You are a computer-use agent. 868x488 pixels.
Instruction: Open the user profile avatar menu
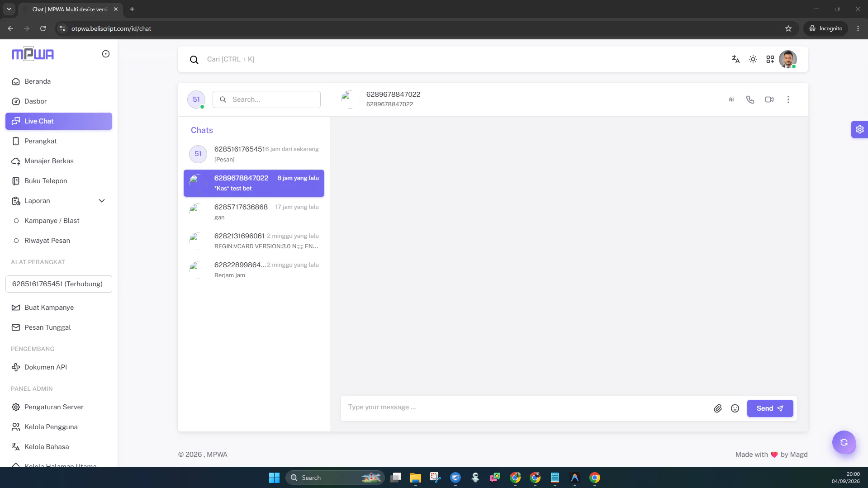click(x=787, y=59)
